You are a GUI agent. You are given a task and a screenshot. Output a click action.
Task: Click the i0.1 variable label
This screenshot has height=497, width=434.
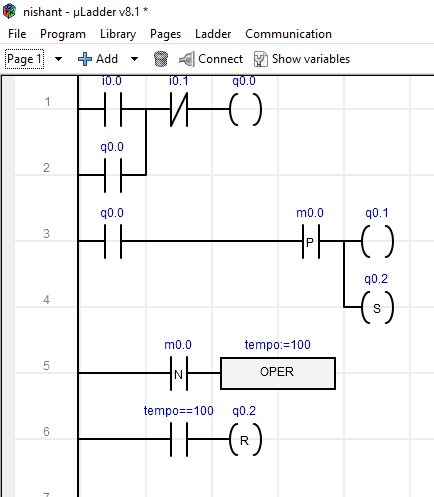coord(179,81)
